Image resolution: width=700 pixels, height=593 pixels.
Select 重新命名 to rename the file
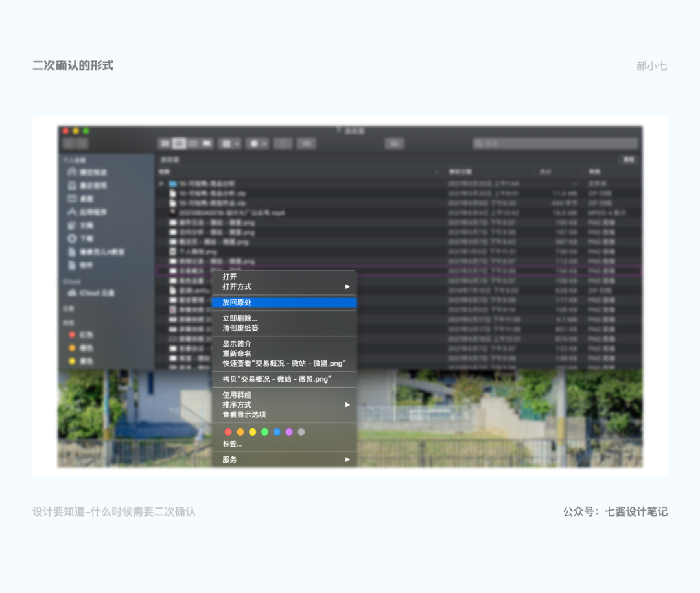tap(237, 353)
